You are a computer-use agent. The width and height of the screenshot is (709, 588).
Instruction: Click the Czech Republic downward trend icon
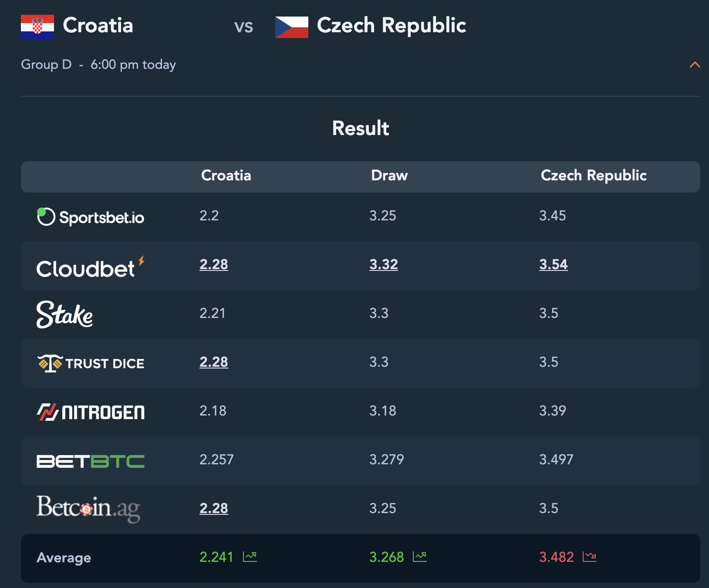point(590,557)
